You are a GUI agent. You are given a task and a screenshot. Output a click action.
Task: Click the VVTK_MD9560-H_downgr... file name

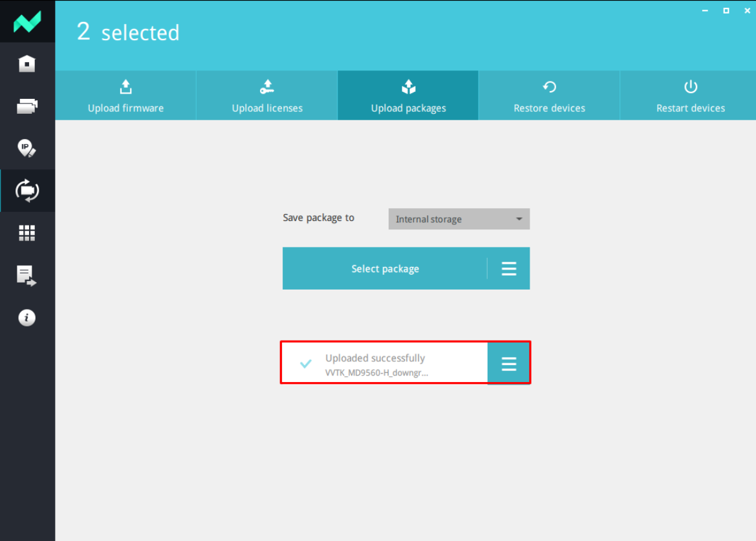pos(376,372)
